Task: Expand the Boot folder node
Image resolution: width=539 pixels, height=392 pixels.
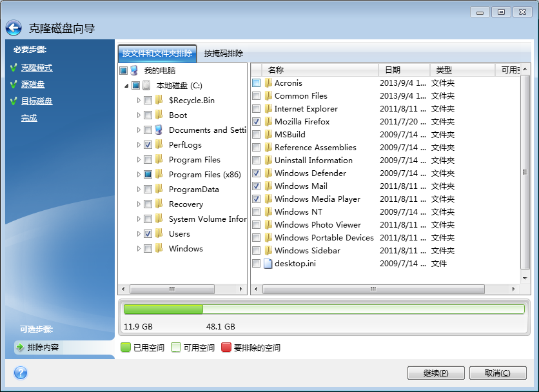Action: coord(139,115)
